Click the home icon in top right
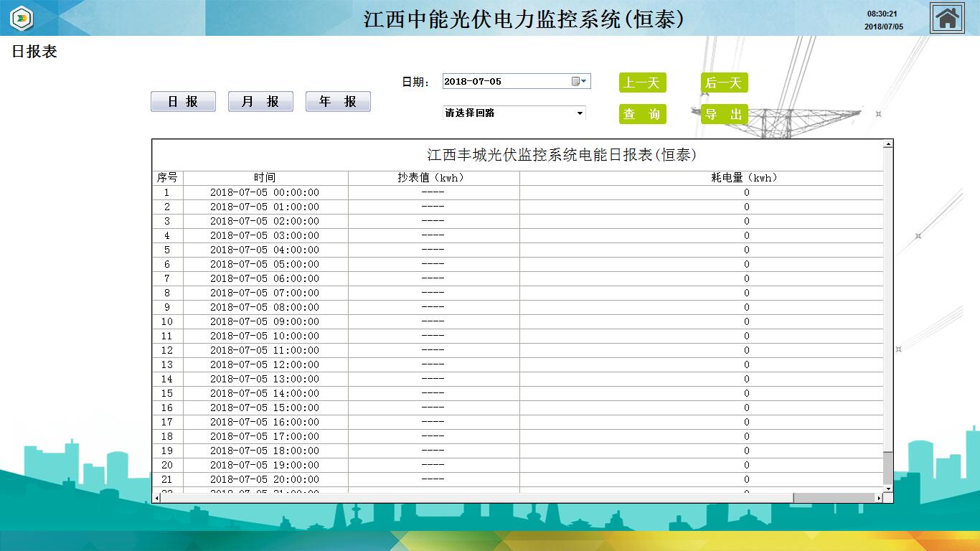This screenshot has width=980, height=551. coord(947,18)
